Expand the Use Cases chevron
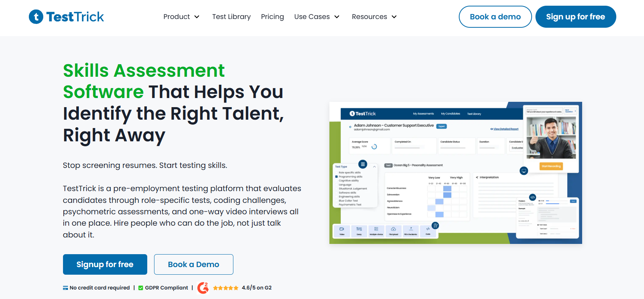The image size is (644, 299). point(337,17)
